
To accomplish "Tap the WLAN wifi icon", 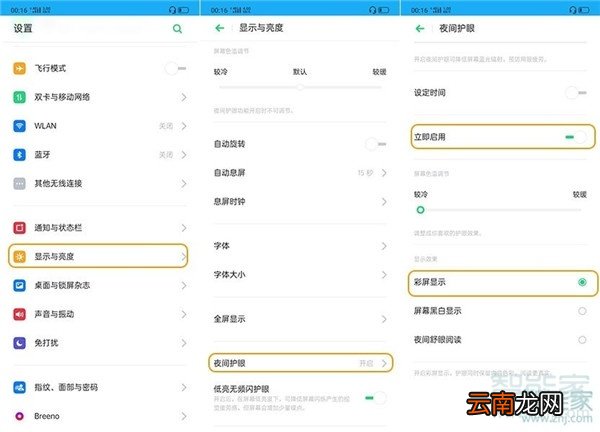I will [20, 126].
